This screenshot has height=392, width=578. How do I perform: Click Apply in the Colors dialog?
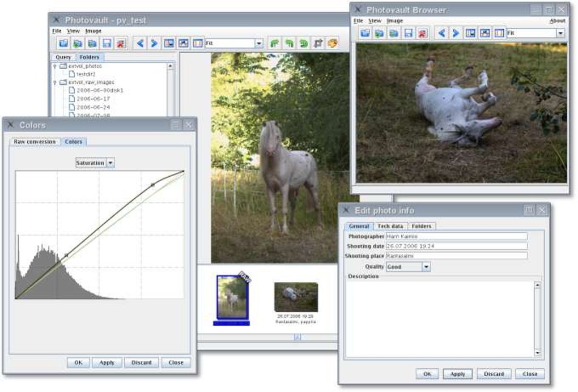point(107,363)
